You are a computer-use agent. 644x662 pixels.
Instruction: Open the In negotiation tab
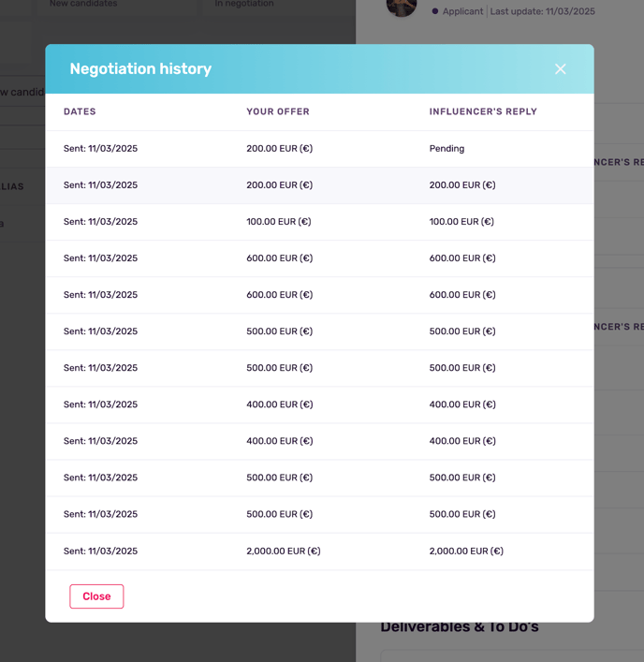(x=244, y=4)
